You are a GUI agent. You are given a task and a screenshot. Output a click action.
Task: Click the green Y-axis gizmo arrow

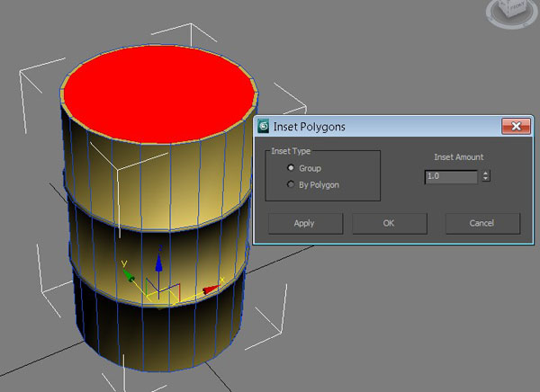pyautogui.click(x=129, y=275)
